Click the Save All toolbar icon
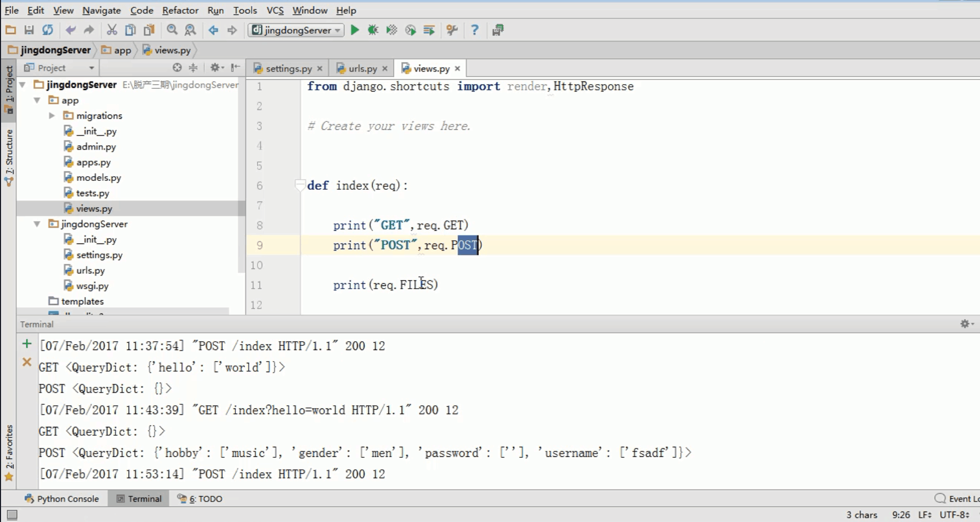Image resolution: width=980 pixels, height=522 pixels. [x=29, y=30]
